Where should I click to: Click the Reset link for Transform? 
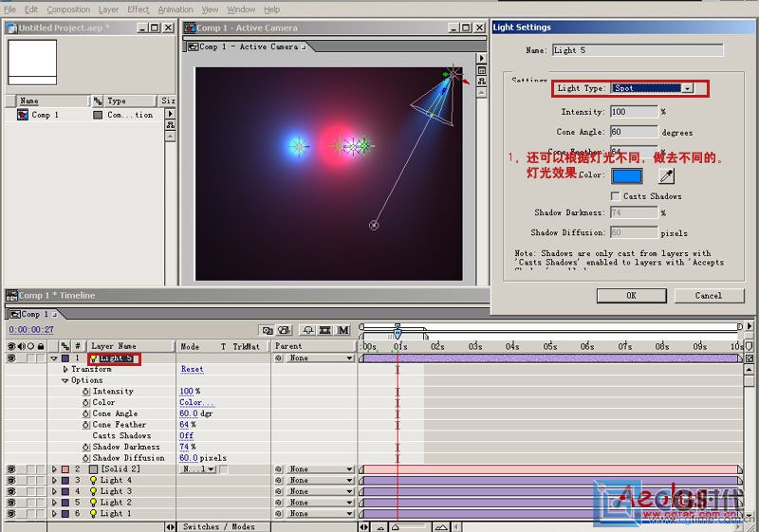193,369
